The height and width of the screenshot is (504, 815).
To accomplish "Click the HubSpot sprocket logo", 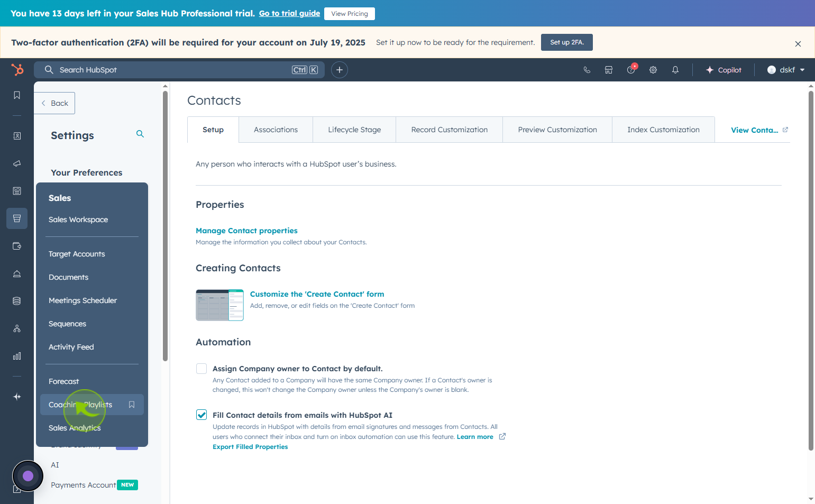I will coord(17,70).
